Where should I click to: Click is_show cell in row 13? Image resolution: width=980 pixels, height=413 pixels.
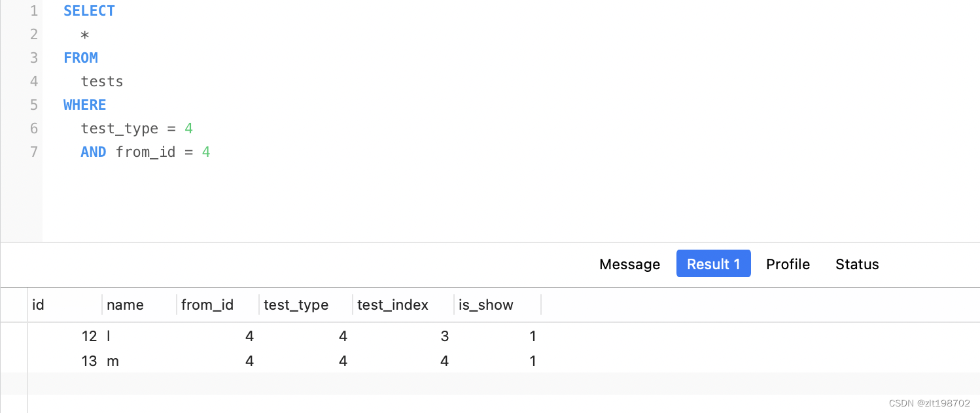[x=533, y=361]
